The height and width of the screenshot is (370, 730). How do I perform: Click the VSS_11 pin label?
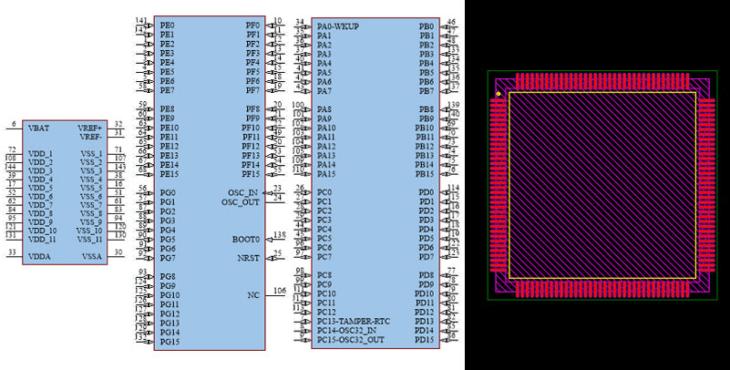(89, 239)
